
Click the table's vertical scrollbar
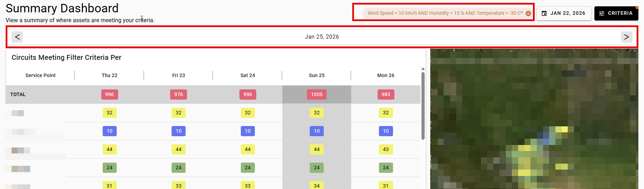coord(423,106)
